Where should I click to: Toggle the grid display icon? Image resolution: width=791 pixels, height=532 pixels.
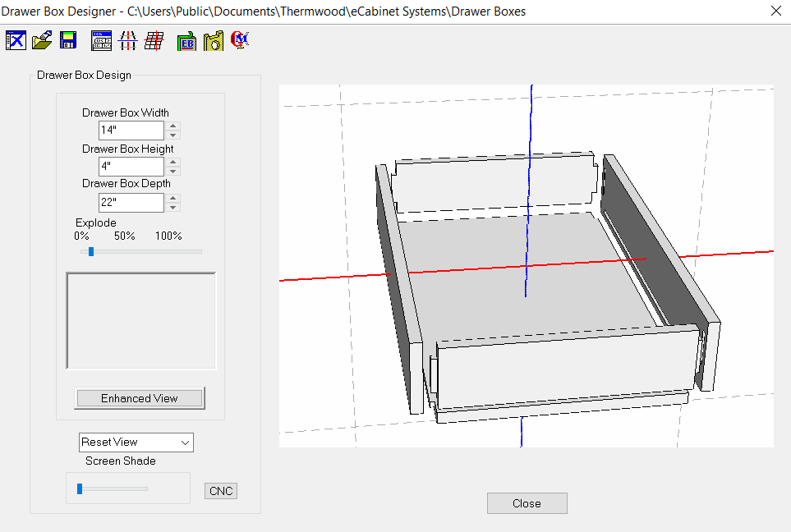coord(154,40)
